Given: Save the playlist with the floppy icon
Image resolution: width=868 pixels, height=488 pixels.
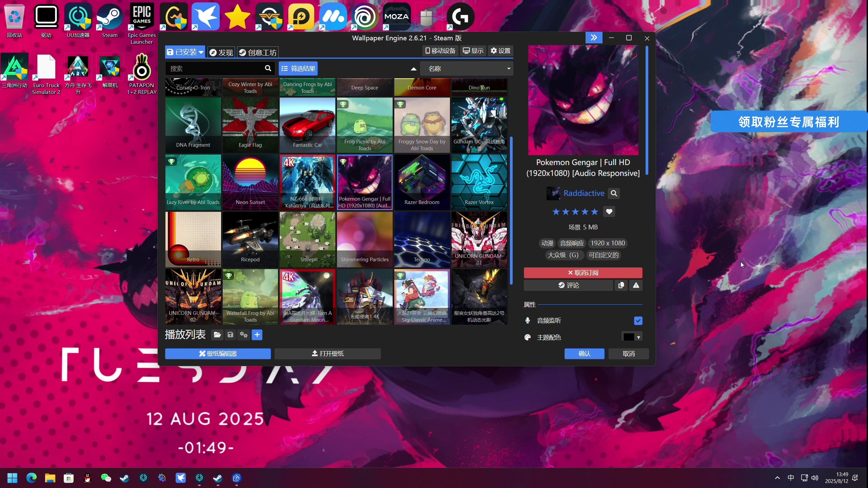Looking at the screenshot, I should point(230,335).
